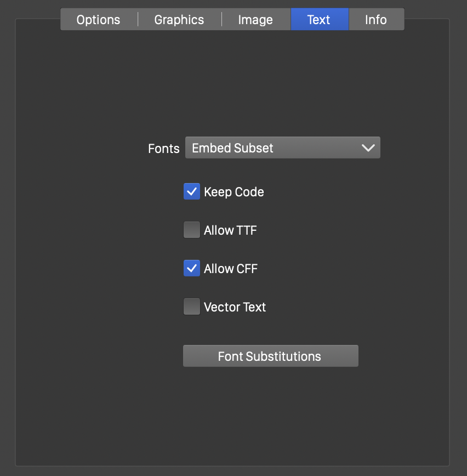Select the Image tab
Image resolution: width=467 pixels, height=476 pixels.
point(255,20)
